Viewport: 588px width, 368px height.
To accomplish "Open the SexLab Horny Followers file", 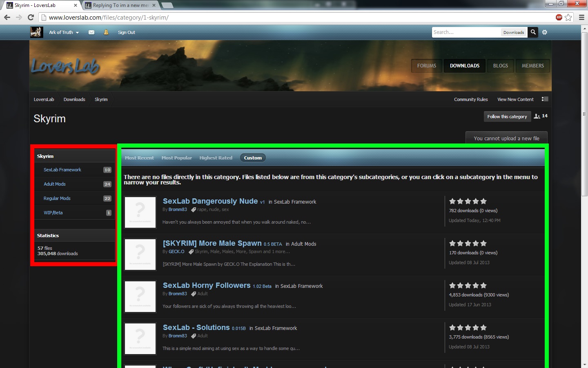I will [207, 285].
